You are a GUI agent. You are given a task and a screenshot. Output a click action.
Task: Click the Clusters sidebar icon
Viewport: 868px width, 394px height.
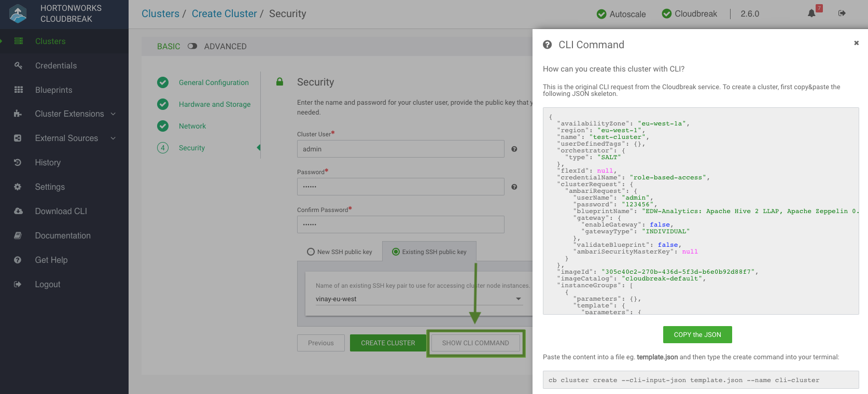click(x=19, y=41)
